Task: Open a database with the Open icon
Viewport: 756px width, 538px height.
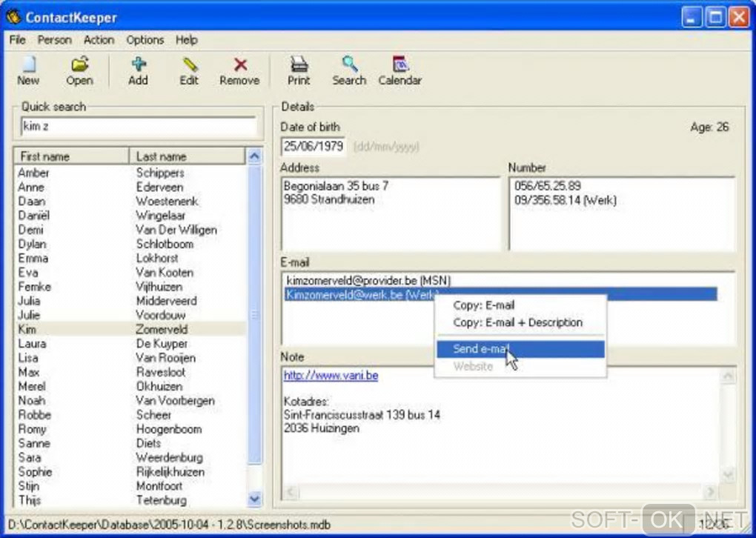Action: (79, 70)
